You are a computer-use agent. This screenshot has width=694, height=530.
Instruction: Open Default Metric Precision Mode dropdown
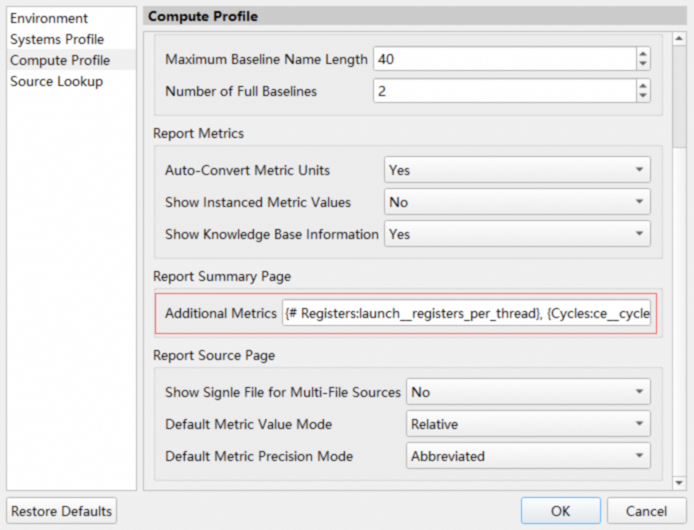[x=528, y=456]
